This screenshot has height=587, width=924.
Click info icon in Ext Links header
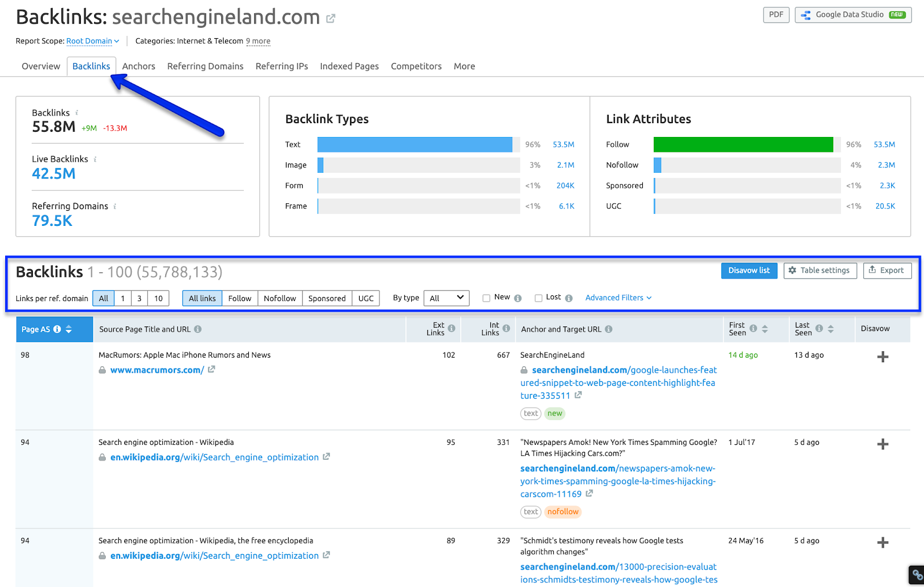pos(452,328)
